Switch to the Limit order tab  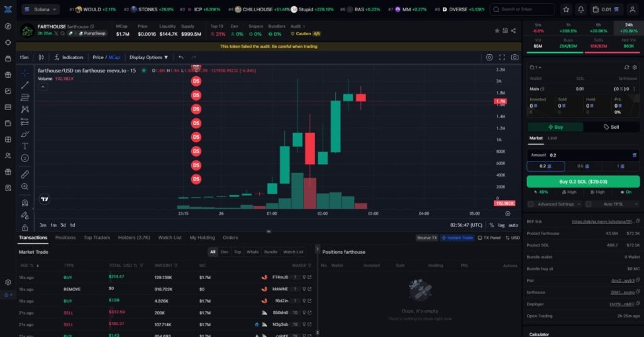click(x=553, y=138)
